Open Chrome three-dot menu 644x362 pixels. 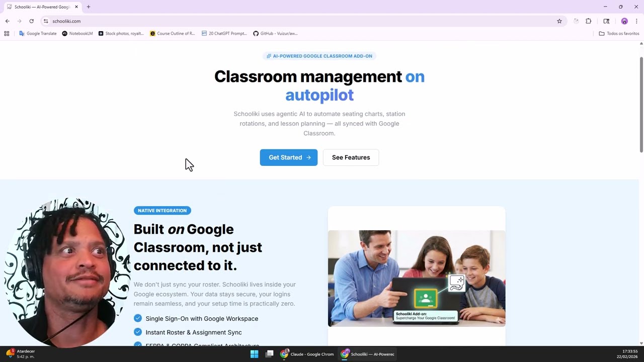coord(636,21)
